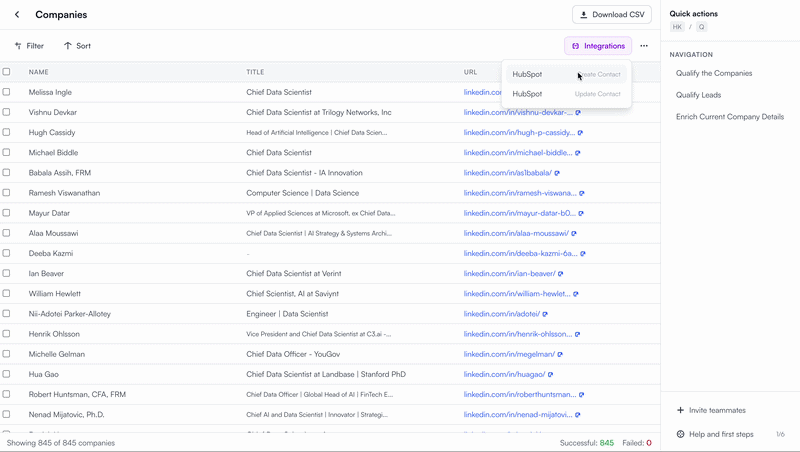
Task: Choose HubSpot Create Contact
Action: (566, 74)
